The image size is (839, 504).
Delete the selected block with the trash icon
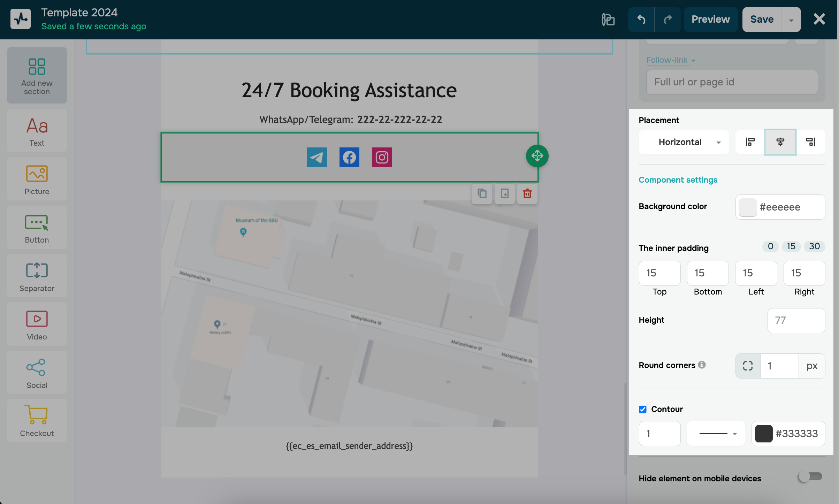(x=527, y=193)
